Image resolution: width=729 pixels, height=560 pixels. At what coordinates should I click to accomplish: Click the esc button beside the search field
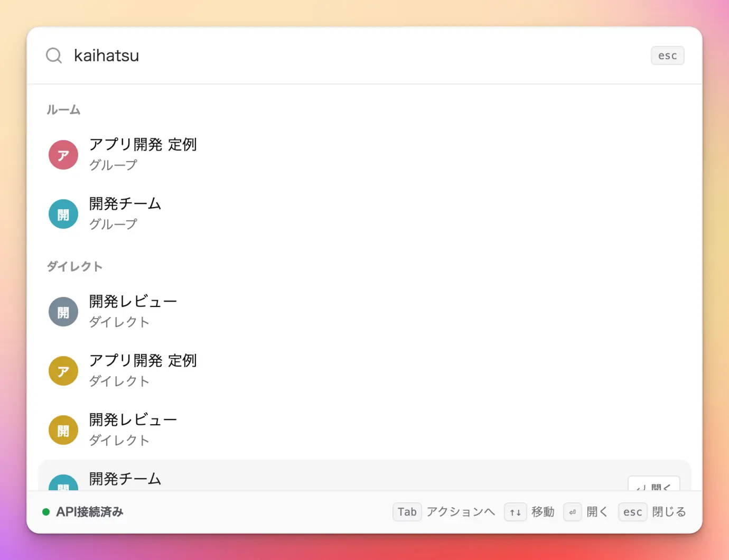667,55
